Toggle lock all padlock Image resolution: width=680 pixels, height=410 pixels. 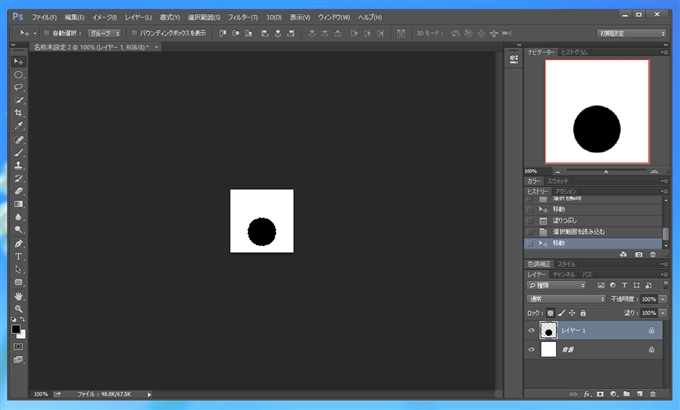(x=583, y=313)
